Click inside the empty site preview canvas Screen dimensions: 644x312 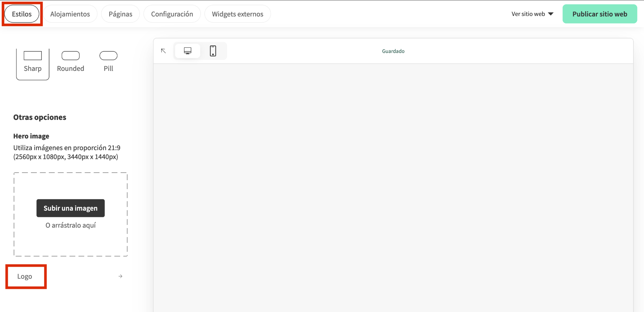pyautogui.click(x=393, y=182)
